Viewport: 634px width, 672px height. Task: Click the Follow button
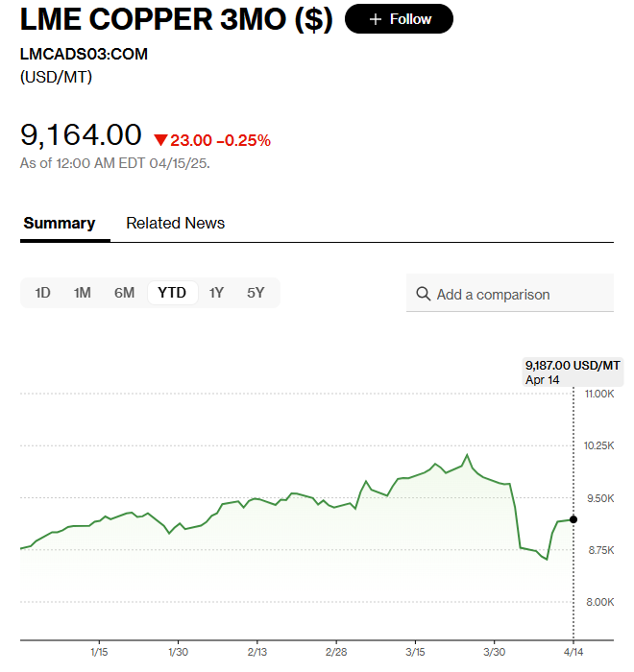[399, 19]
